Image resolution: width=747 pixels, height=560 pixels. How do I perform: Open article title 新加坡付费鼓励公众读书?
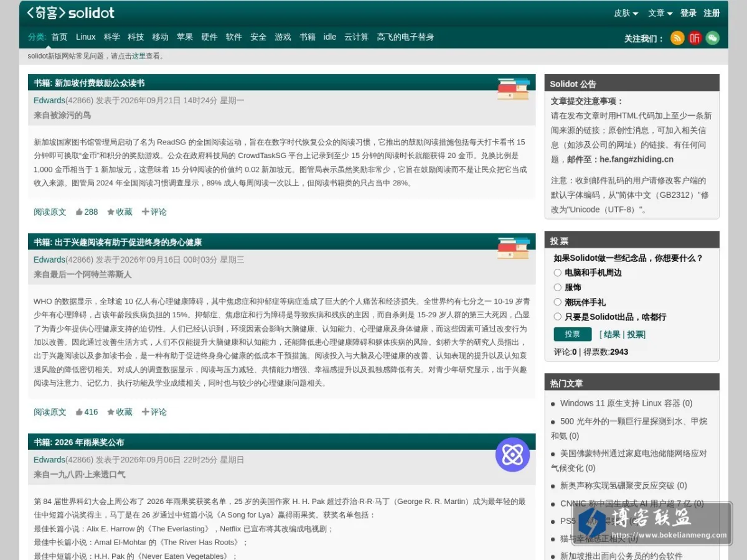coord(100,83)
